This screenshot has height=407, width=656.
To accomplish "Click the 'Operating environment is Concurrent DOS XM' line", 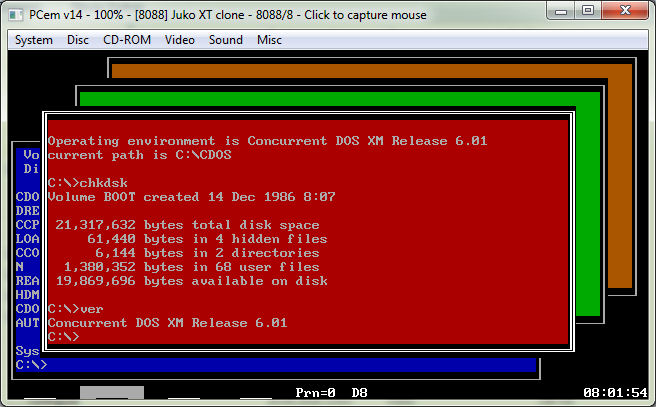I will click(x=268, y=141).
